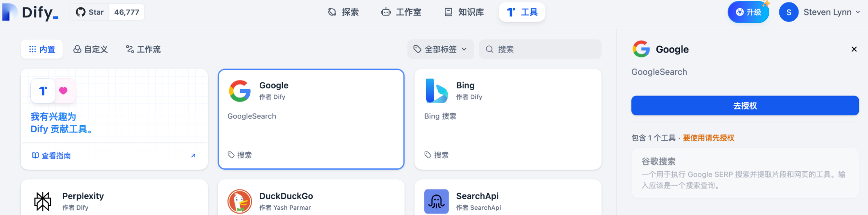The width and height of the screenshot is (868, 215).
Task: Click the GoogleSearch description in Google card
Action: click(252, 116)
